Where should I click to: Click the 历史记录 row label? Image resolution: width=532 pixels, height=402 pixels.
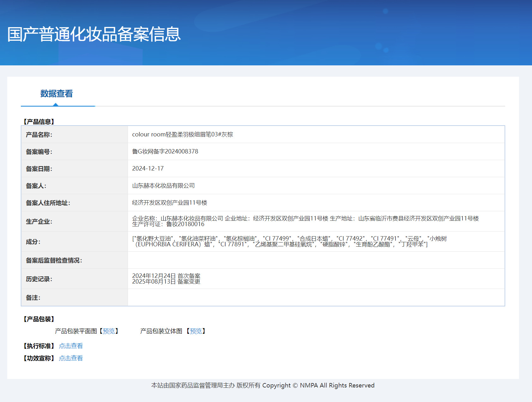click(x=39, y=279)
